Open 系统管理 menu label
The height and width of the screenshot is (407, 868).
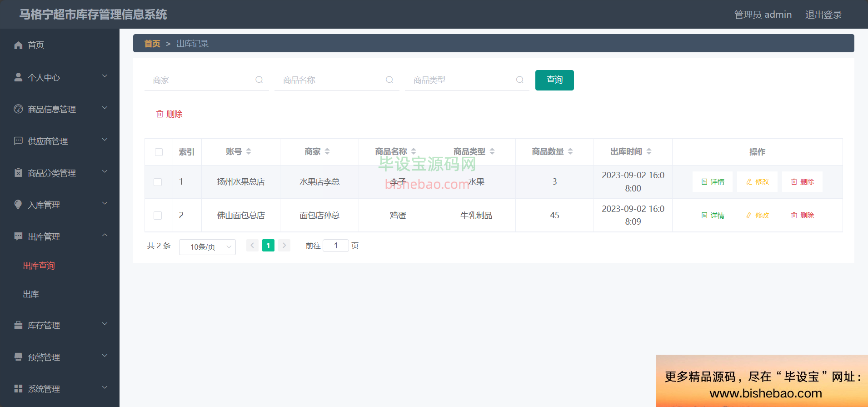[x=44, y=389]
